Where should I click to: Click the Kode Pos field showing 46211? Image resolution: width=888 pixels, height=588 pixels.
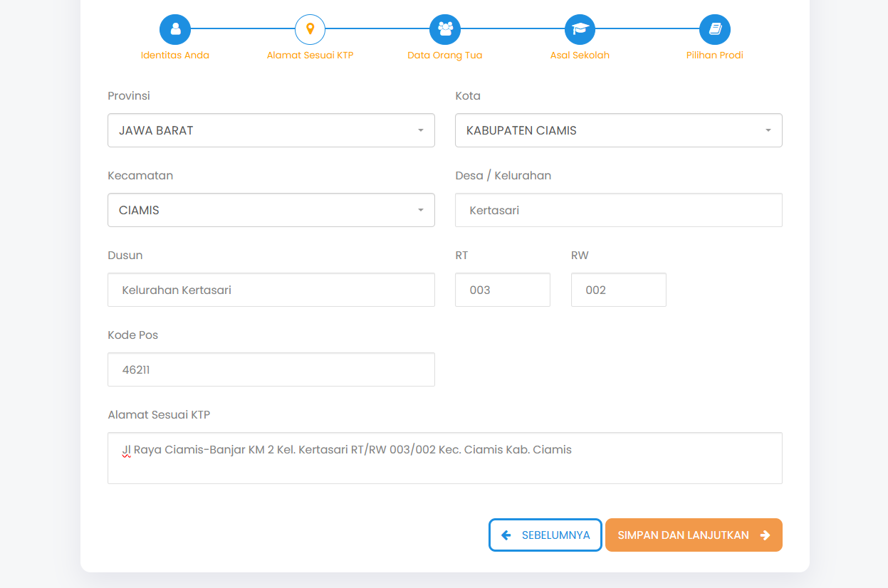(x=271, y=369)
